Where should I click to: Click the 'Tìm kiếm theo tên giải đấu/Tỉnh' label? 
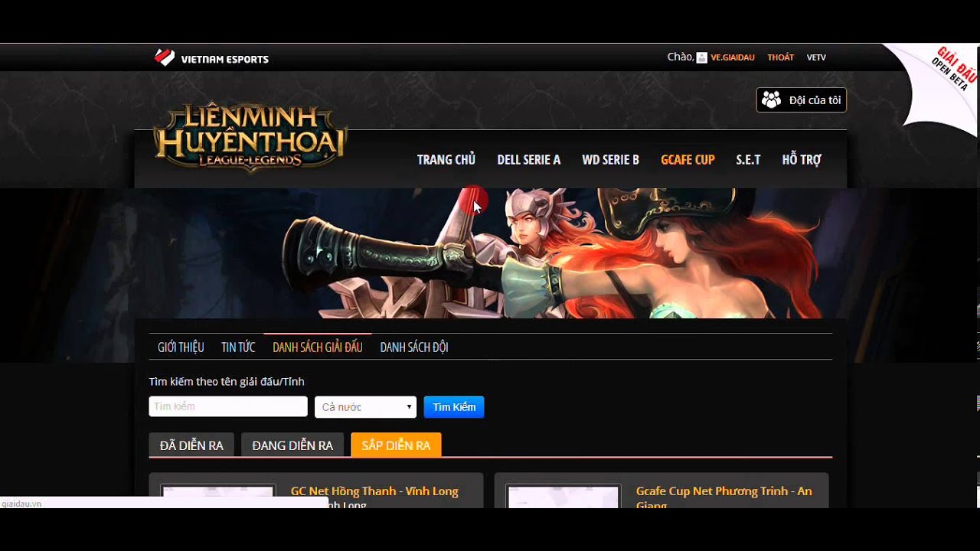tap(227, 382)
